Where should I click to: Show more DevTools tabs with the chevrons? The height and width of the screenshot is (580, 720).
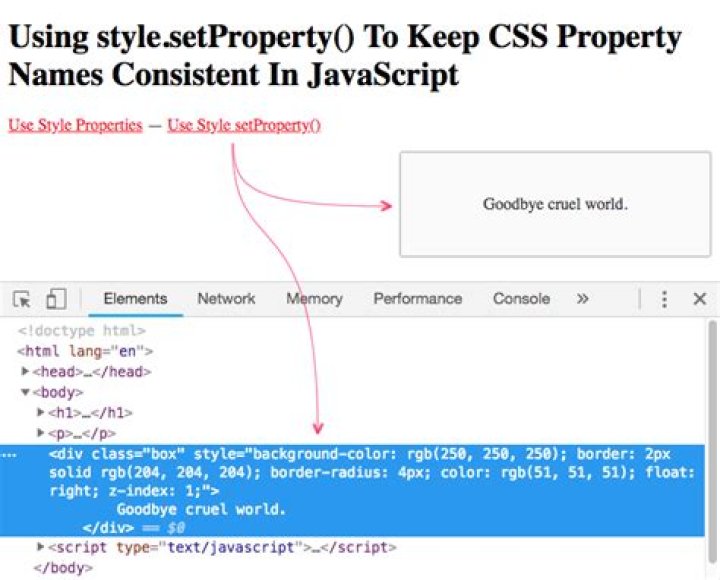tap(582, 299)
